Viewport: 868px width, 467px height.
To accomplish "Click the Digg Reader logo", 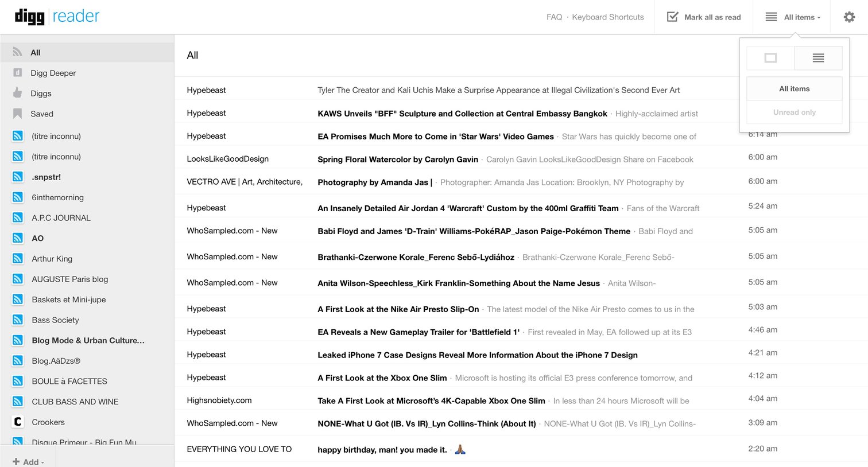I will (x=57, y=17).
